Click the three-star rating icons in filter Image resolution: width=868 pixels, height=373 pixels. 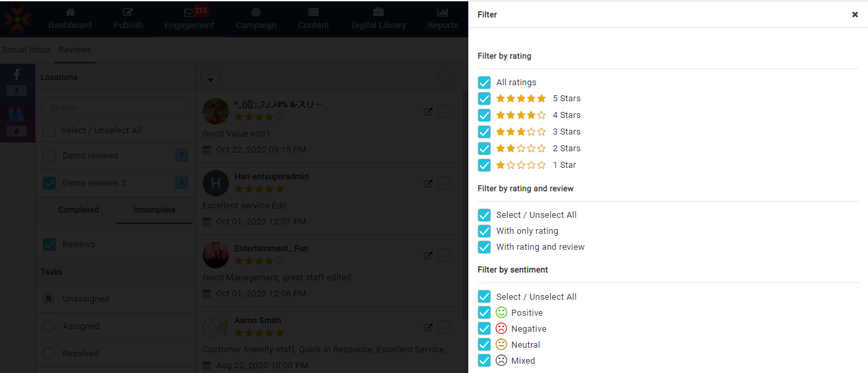[x=521, y=132]
